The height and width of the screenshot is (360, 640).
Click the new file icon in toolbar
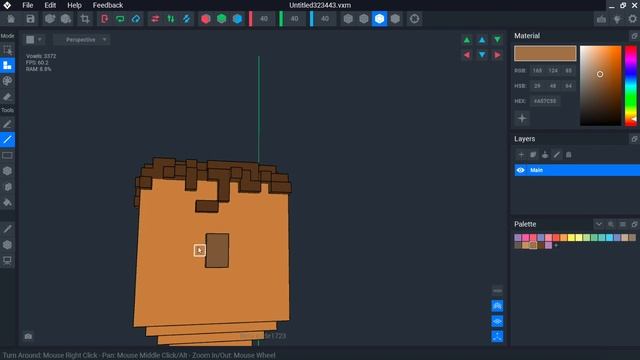coord(11,19)
